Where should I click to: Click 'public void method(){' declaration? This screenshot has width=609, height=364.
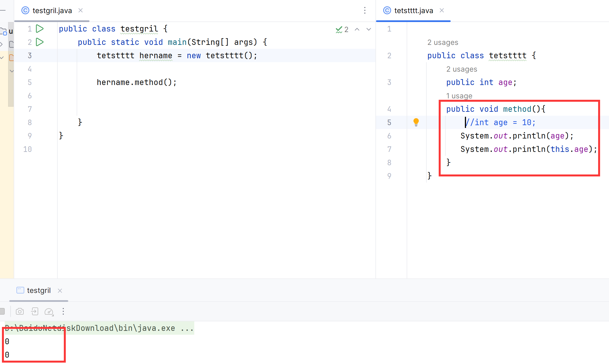click(x=496, y=109)
